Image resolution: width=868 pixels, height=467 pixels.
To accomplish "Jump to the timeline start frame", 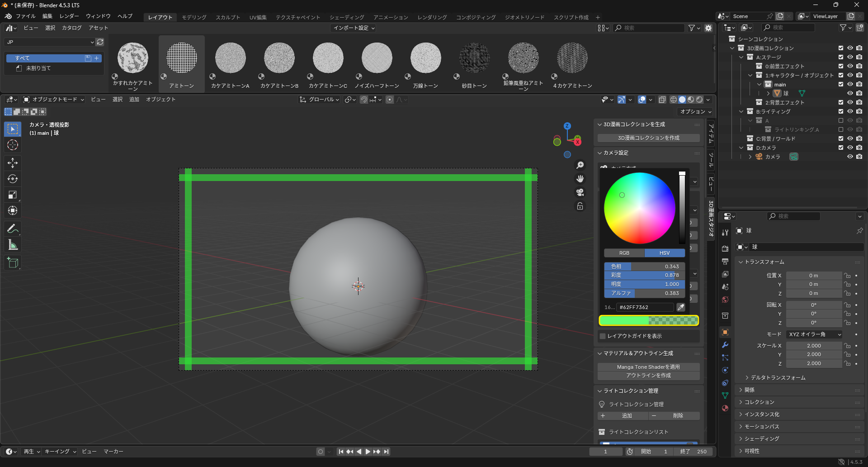I will click(x=341, y=452).
